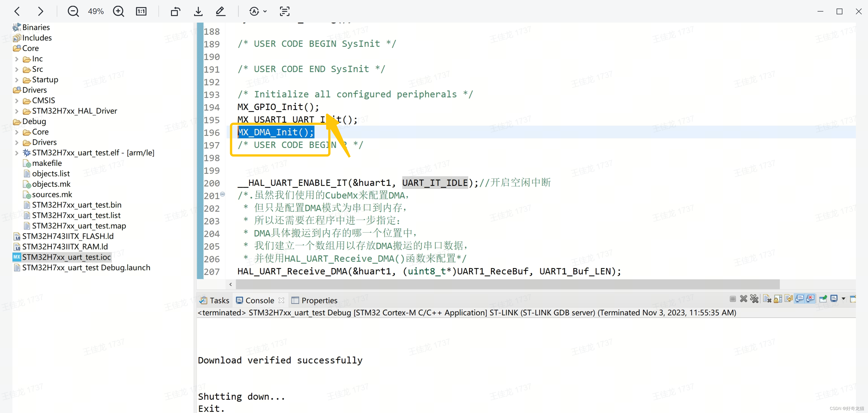Click the editor horizontal scrollbar
Screen dimensions: 868x413
pyautogui.click(x=507, y=284)
